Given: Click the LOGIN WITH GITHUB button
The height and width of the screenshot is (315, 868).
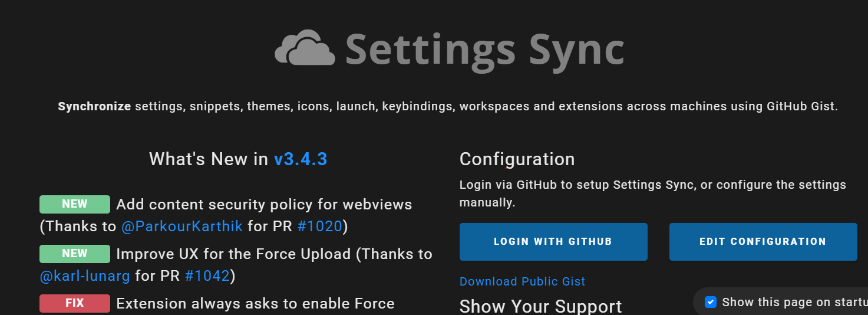Looking at the screenshot, I should 553,242.
